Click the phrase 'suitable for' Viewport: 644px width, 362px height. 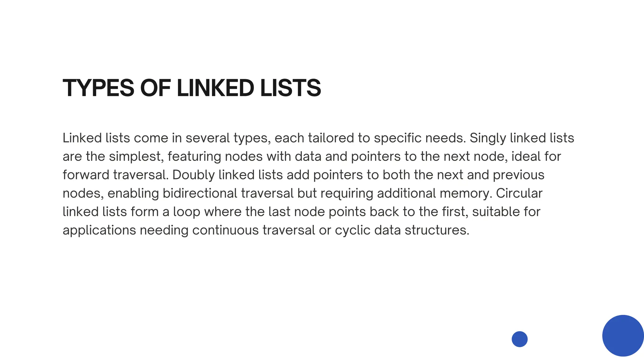(506, 212)
